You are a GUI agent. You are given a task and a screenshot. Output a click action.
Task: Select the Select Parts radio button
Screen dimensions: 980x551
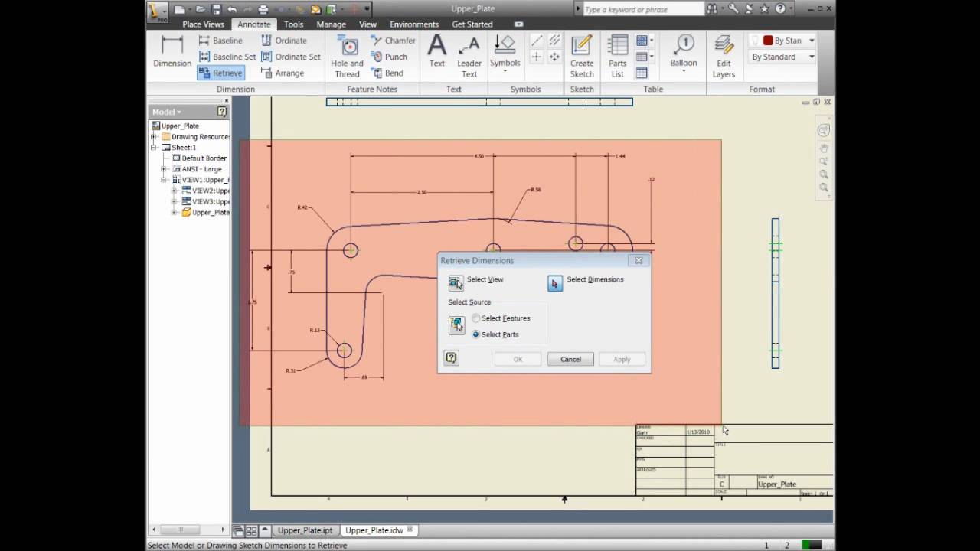click(x=476, y=334)
